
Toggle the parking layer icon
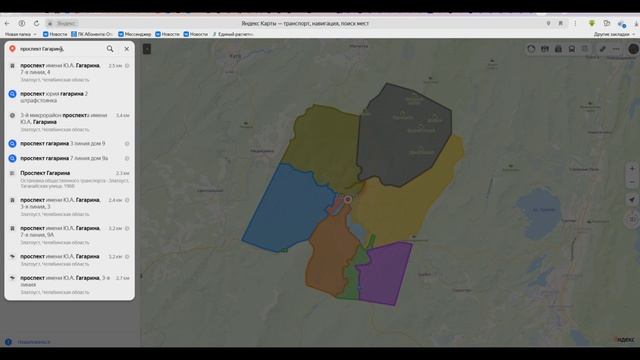[x=558, y=49]
